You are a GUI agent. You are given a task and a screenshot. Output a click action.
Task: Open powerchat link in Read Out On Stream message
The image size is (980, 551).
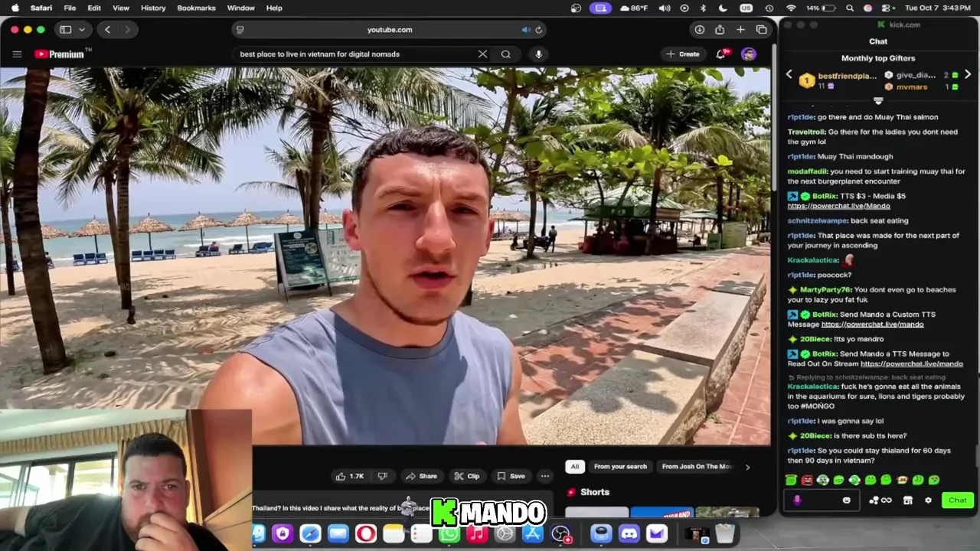911,364
